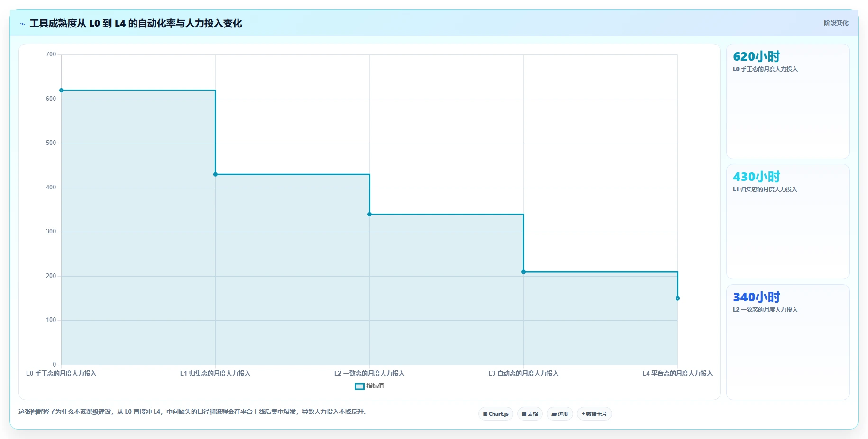Screen dimensions: 868x439
Task: Select the 340小时 stat card value
Action: pyautogui.click(x=756, y=297)
